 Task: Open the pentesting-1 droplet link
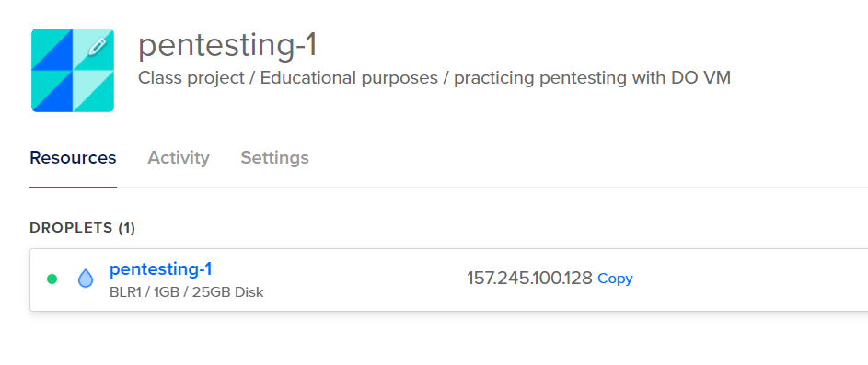click(x=160, y=269)
